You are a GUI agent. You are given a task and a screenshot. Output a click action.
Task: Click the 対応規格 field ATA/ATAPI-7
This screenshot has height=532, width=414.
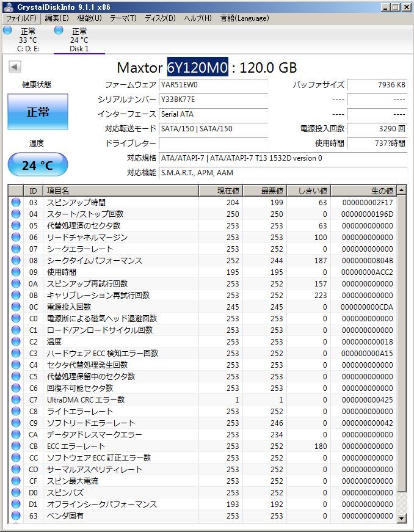[x=283, y=158]
